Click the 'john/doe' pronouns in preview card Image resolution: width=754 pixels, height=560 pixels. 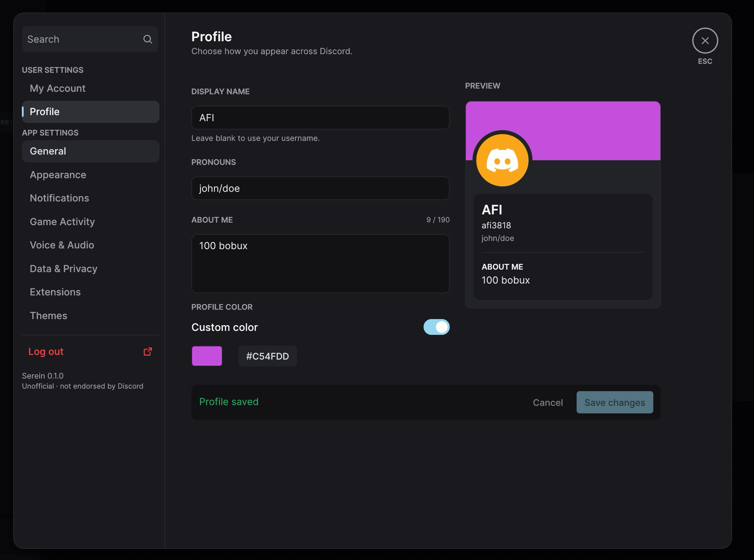coord(498,238)
